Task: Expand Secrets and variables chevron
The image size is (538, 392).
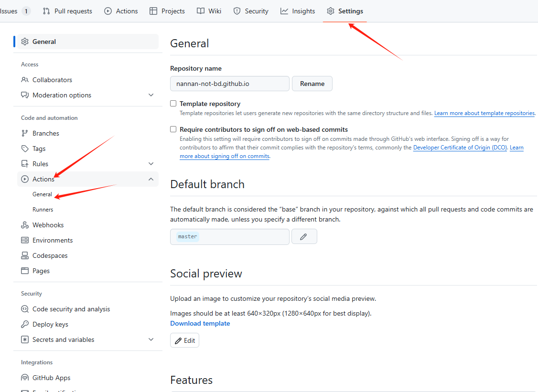Action: point(151,339)
